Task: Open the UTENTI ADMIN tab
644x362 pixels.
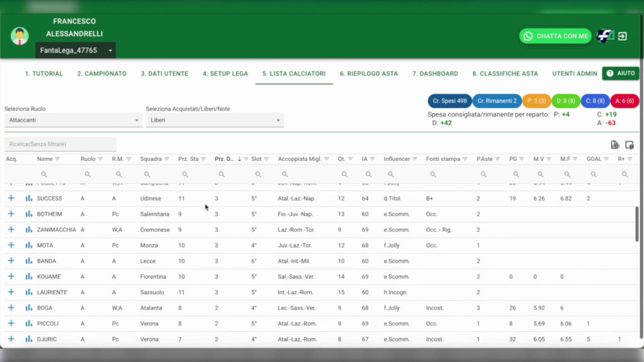Action: click(x=575, y=74)
